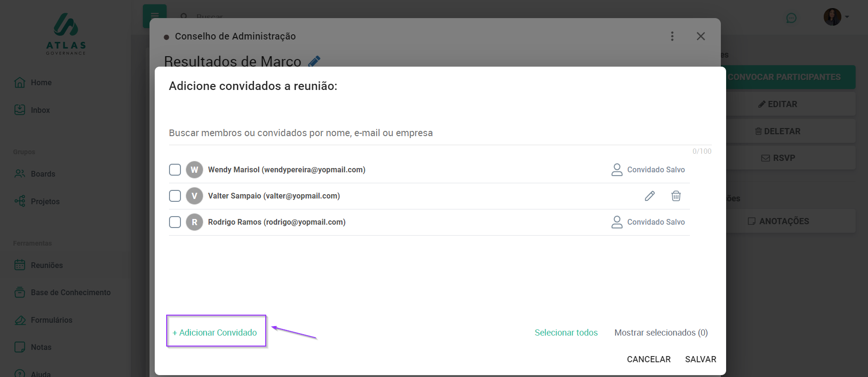Click the green hamburger menu button

pos(154,16)
